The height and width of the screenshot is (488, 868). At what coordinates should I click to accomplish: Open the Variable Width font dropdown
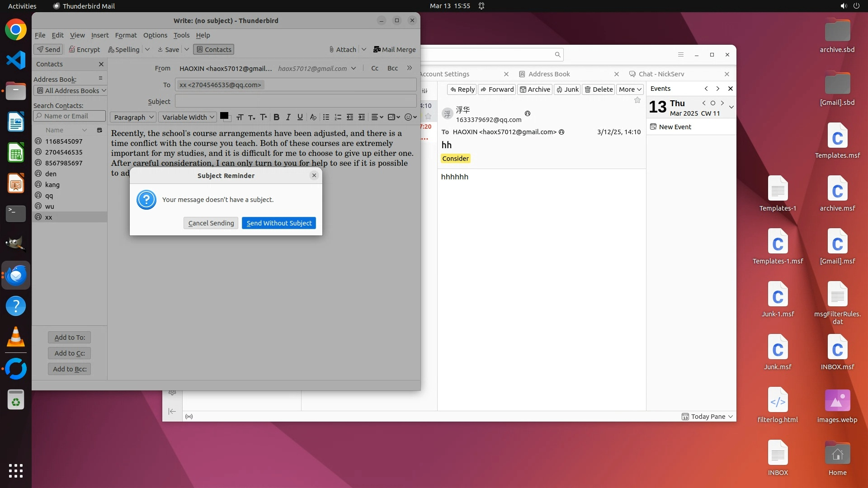(188, 117)
